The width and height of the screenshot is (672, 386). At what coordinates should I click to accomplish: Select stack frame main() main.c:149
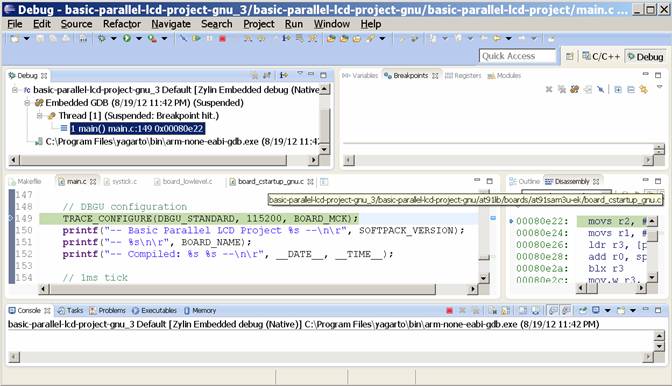coord(137,129)
